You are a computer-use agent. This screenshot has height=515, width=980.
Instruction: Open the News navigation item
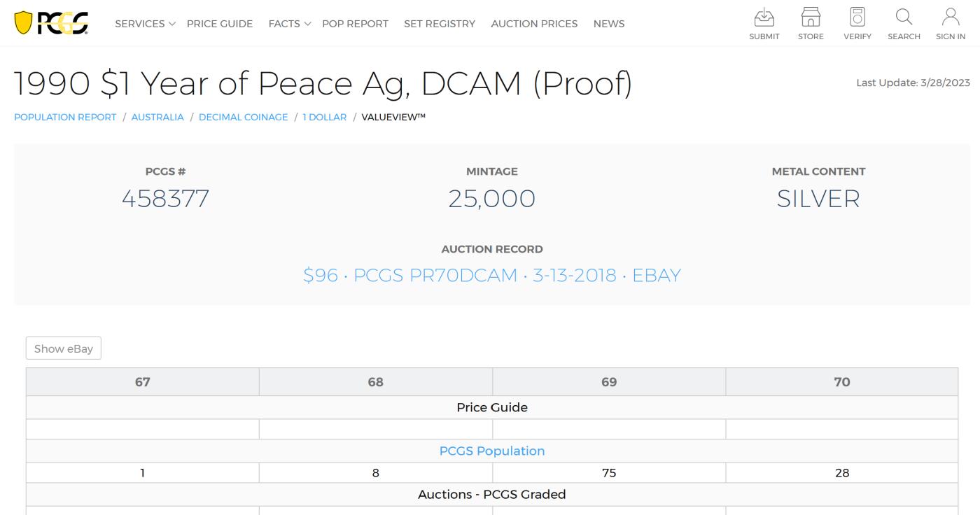coord(609,24)
